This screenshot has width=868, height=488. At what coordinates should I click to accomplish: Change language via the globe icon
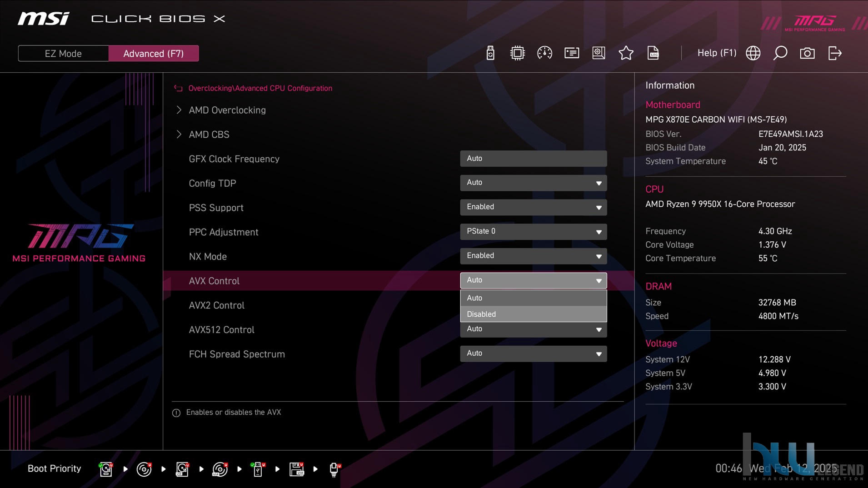coord(753,53)
